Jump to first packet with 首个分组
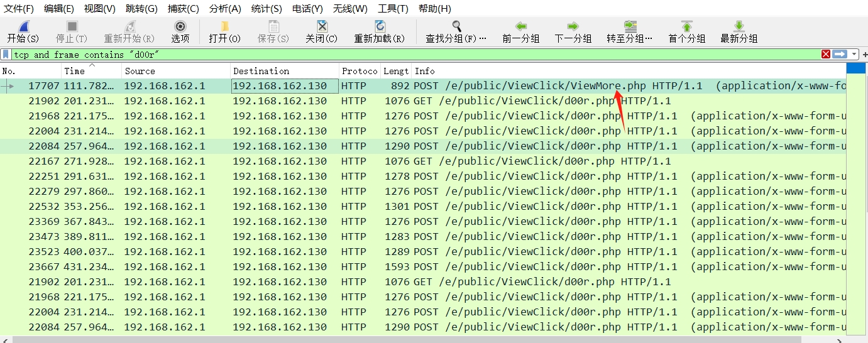Viewport: 868px width, 343px height. point(687,26)
